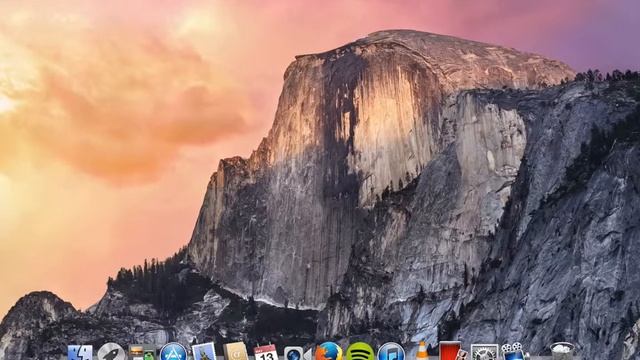This screenshot has height=360, width=640.
Task: Open the Trash in the dock
Action: point(562,352)
